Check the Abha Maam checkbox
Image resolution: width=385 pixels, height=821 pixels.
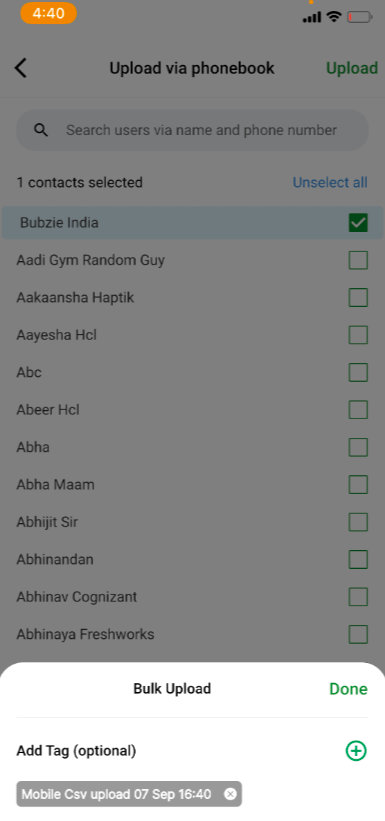(x=358, y=484)
